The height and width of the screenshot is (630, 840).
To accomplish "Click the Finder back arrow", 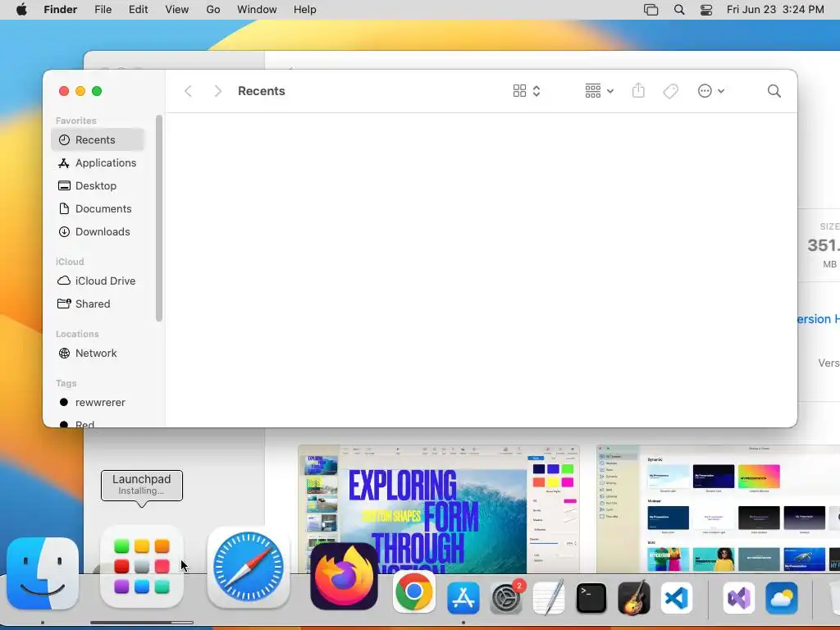I will coord(188,91).
